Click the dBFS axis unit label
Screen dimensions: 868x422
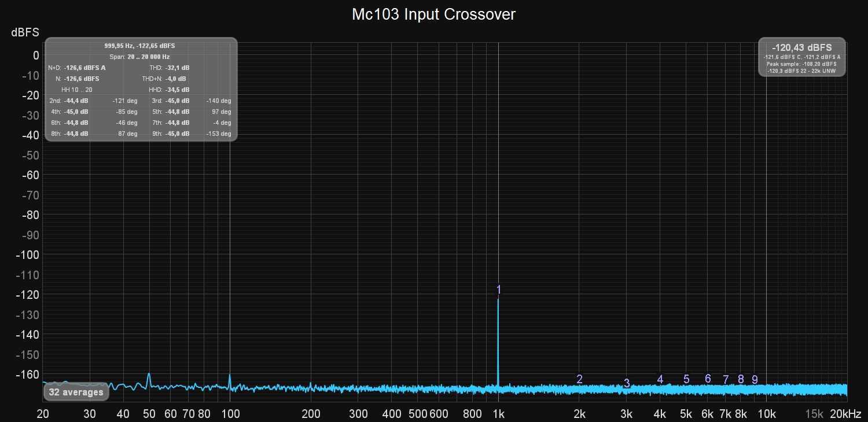[x=25, y=33]
